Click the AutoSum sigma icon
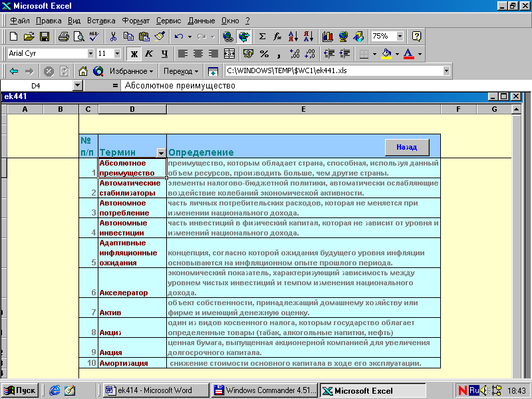 [x=262, y=37]
